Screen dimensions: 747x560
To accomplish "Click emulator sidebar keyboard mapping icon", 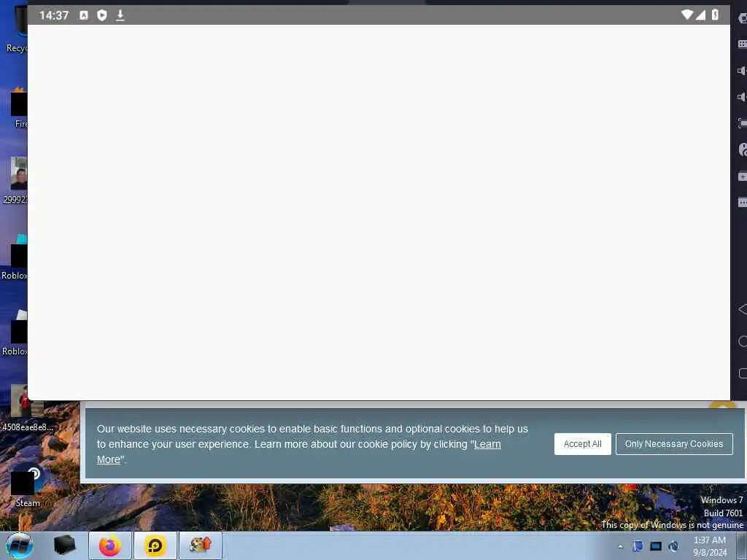I will pyautogui.click(x=742, y=44).
